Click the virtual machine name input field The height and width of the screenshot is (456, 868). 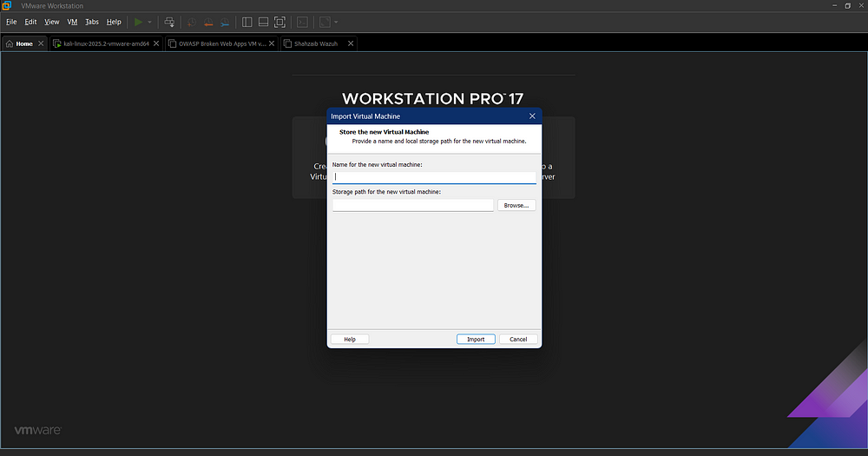434,176
